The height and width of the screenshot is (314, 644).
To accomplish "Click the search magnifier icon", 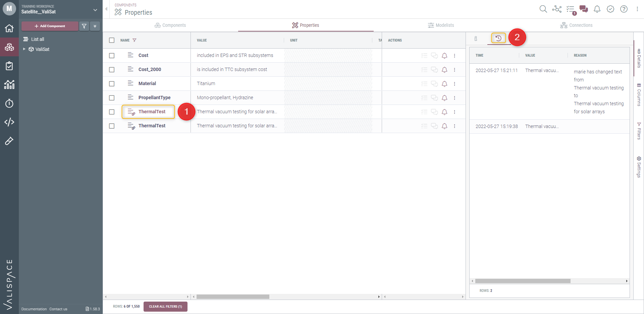I will (543, 9).
